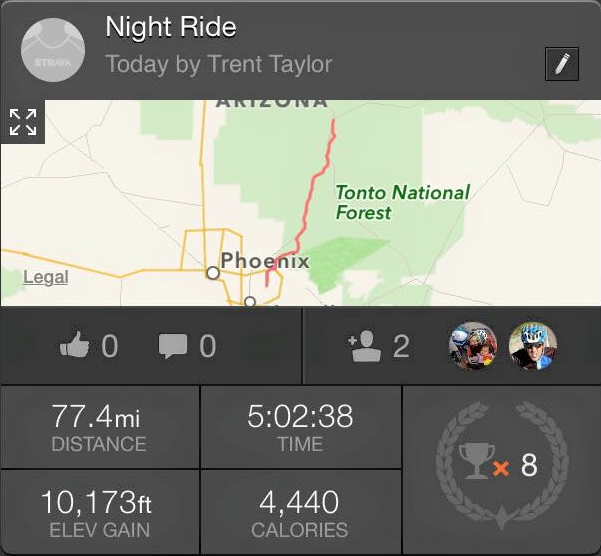Click the Strava profile avatar
The width and height of the screenshot is (601, 556).
[50, 52]
